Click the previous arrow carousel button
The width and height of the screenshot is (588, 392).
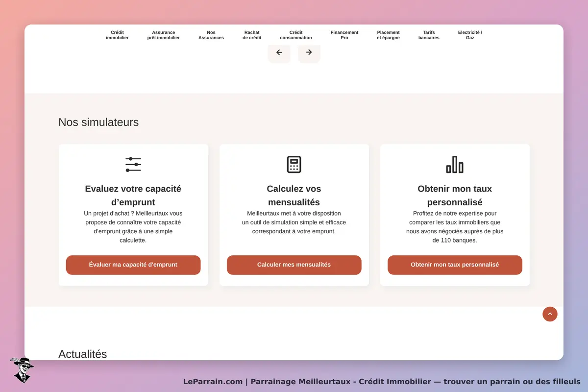point(279,53)
